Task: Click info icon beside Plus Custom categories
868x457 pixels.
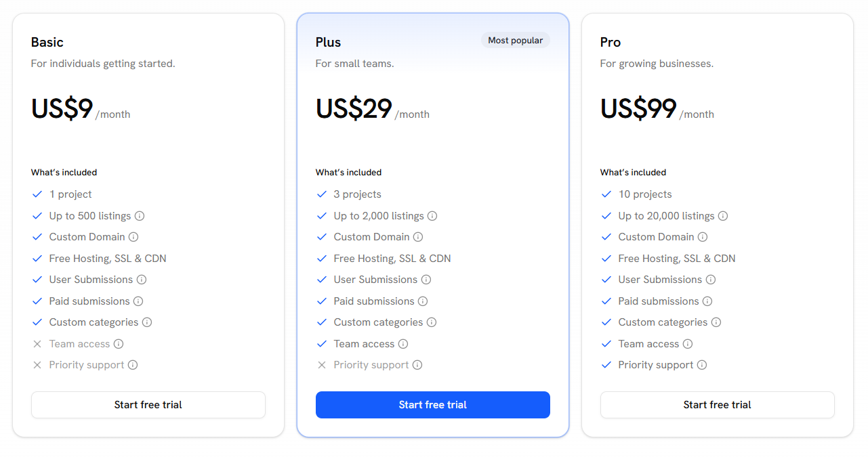Action: coord(432,322)
